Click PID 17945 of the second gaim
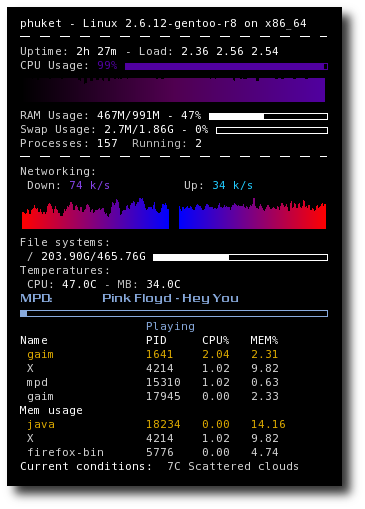 (x=163, y=396)
